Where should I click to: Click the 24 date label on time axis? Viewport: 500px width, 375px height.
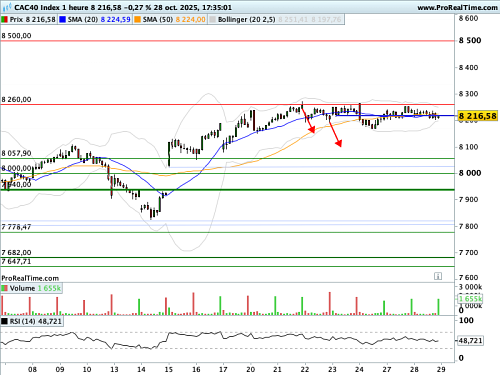(x=359, y=369)
